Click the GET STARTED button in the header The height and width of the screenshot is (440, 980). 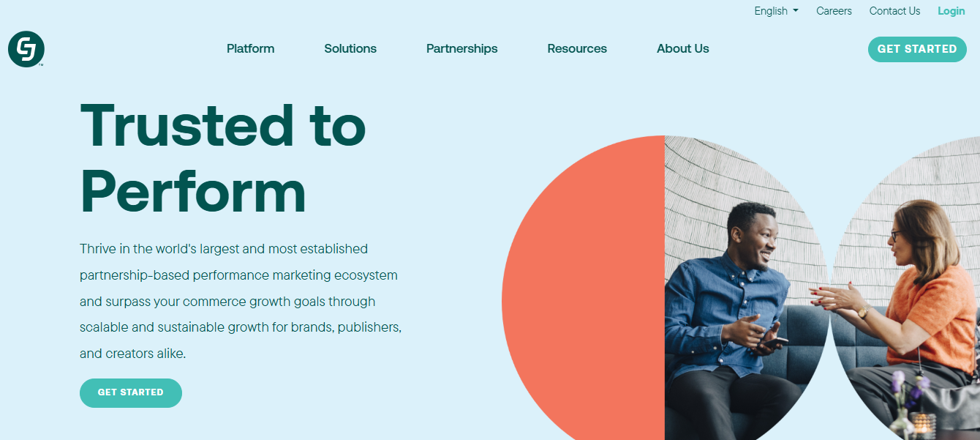click(917, 49)
